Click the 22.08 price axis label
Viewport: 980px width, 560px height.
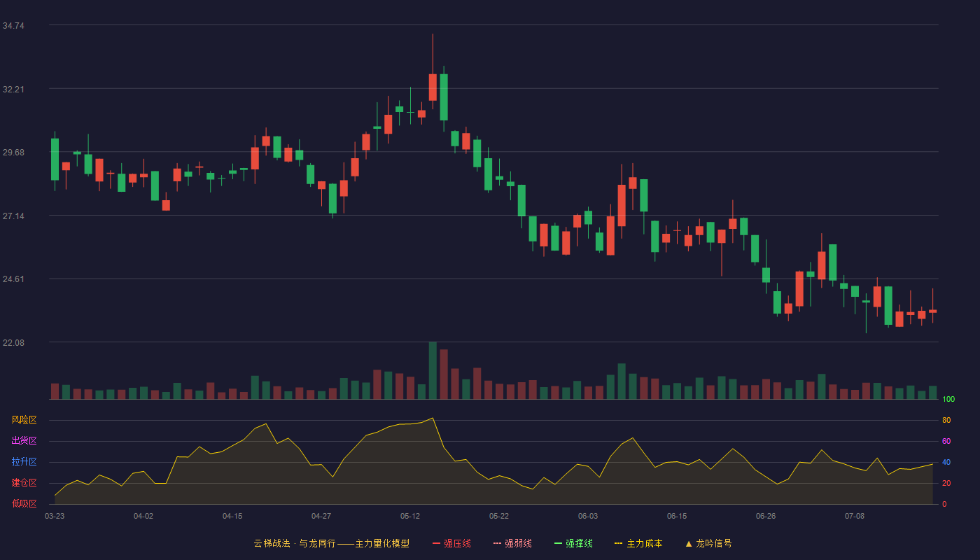tap(13, 343)
